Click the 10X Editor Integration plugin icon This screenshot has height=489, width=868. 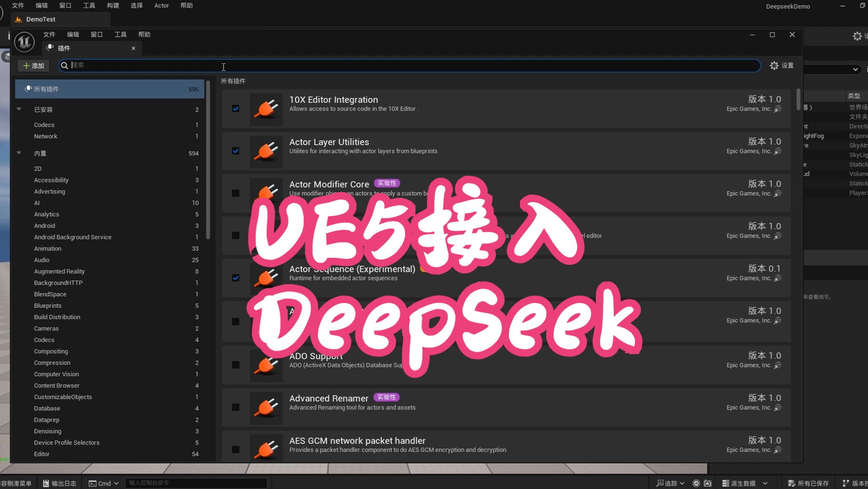click(x=266, y=109)
